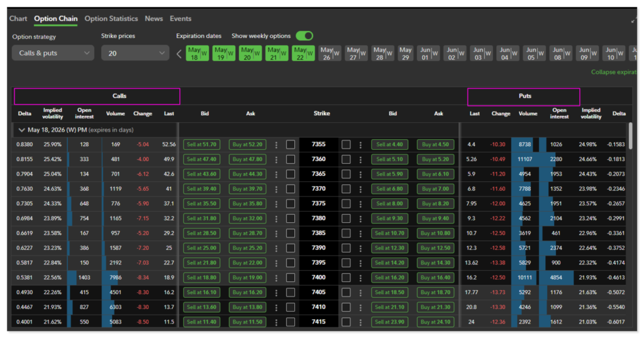
Task: Open put options menu for strike 7385
Action: (360, 234)
